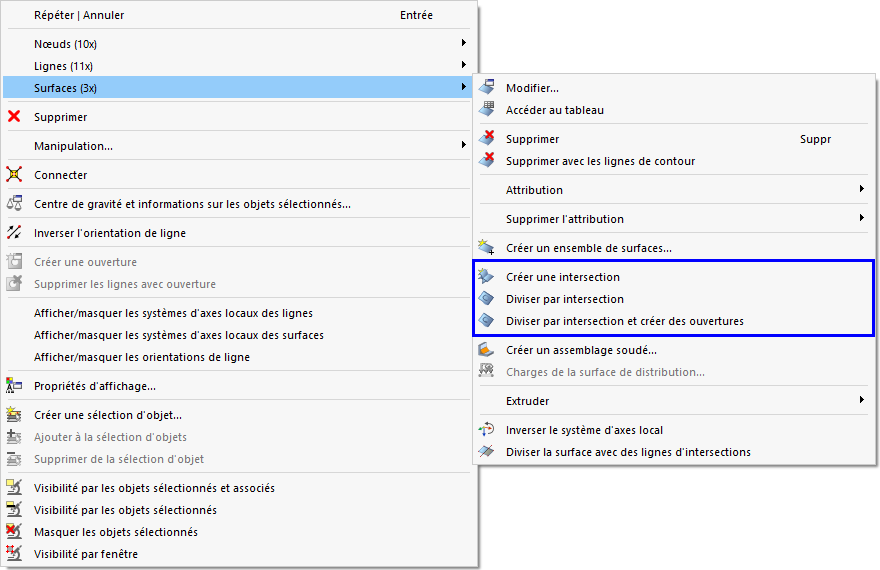
Task: Click the Accéder au tableau icon
Action: [x=487, y=110]
